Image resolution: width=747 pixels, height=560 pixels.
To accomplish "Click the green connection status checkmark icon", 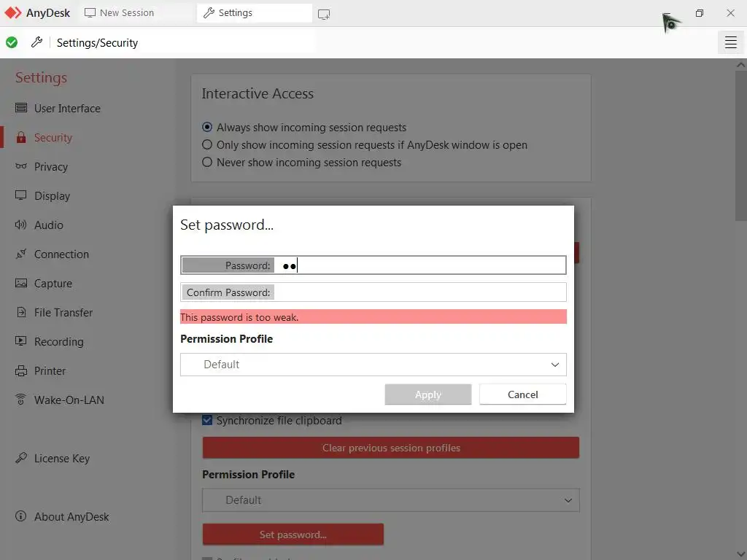I will [x=12, y=42].
